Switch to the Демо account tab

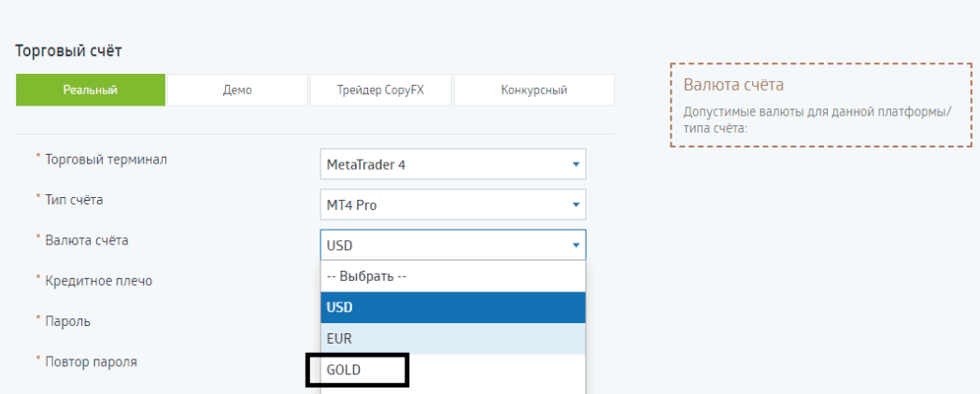pyautogui.click(x=237, y=90)
